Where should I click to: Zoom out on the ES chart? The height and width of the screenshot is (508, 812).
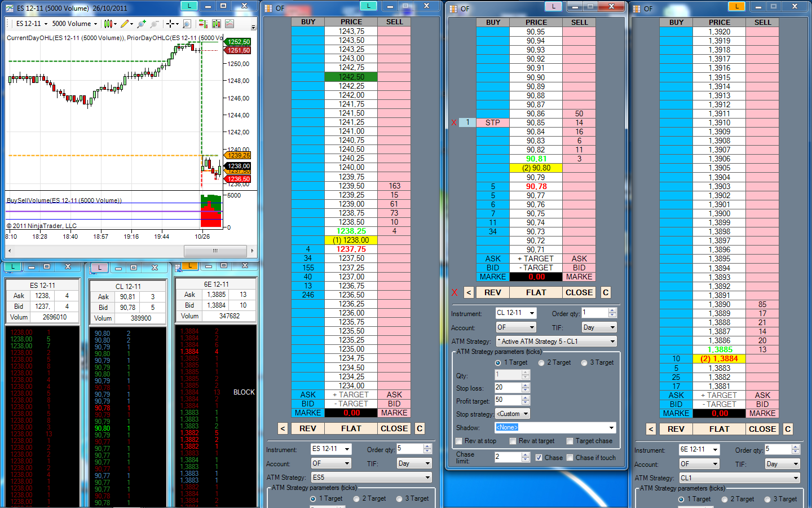tap(154, 24)
